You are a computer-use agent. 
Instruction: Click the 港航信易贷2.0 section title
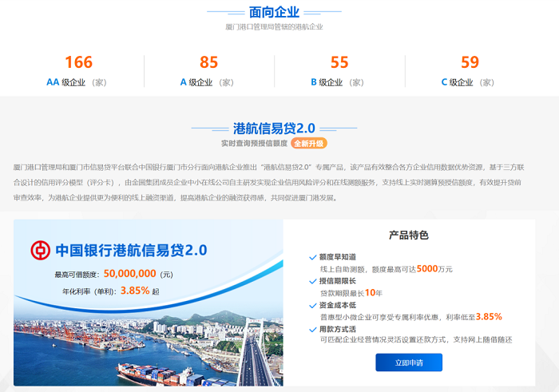point(274,128)
